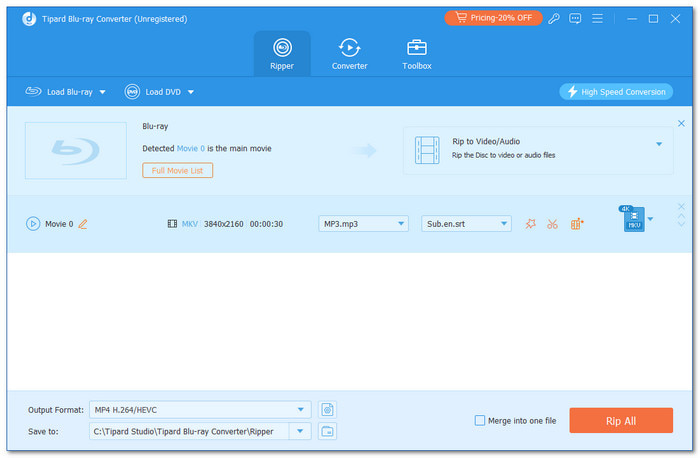Play the Movie 0 preview
700x458 pixels.
click(x=33, y=224)
